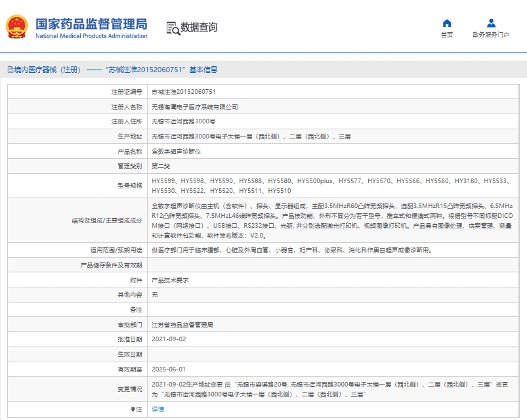Screen dimensions: 527x420
Task: Click the 产品技术要求 attachment text
Action: pos(170,280)
